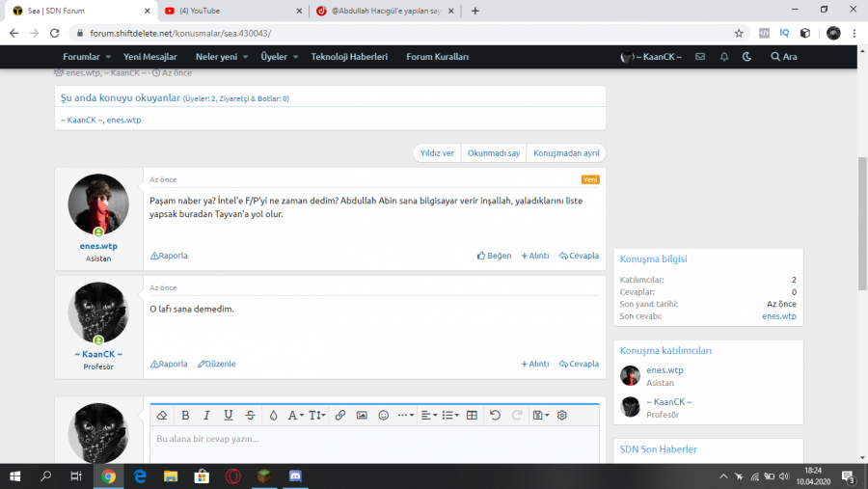Open conversations envelope icon
This screenshot has height=489, width=868.
pyautogui.click(x=700, y=57)
